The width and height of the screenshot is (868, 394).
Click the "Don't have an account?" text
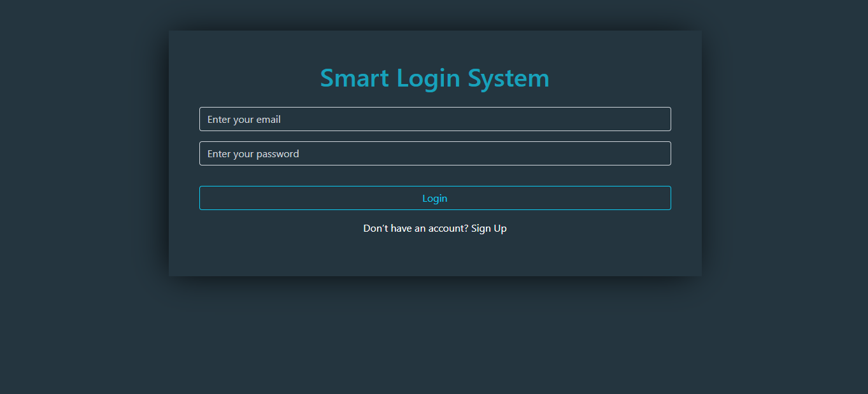pyautogui.click(x=415, y=229)
